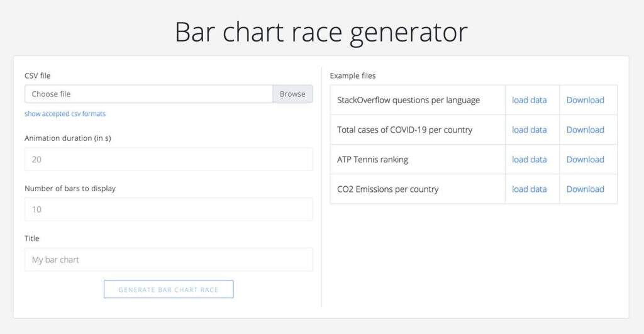Click the Total cases of COVID-19 row label
This screenshot has width=644, height=334.
click(x=404, y=130)
